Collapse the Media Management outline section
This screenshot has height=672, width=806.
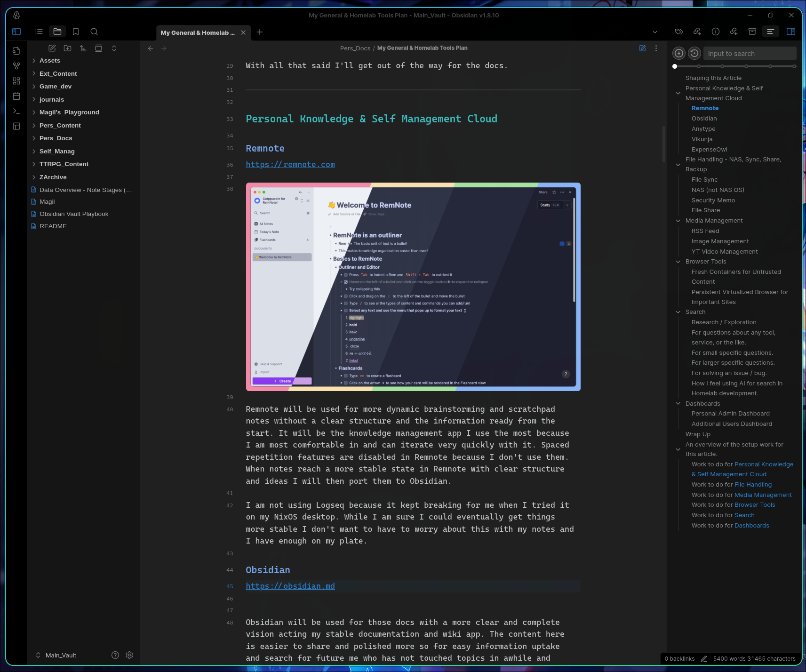pos(678,221)
